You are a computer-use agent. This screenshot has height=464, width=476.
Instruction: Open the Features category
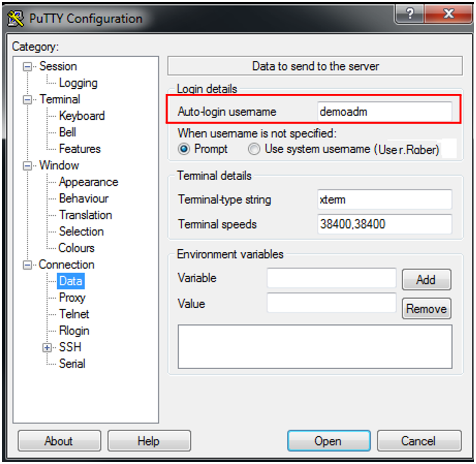point(80,149)
